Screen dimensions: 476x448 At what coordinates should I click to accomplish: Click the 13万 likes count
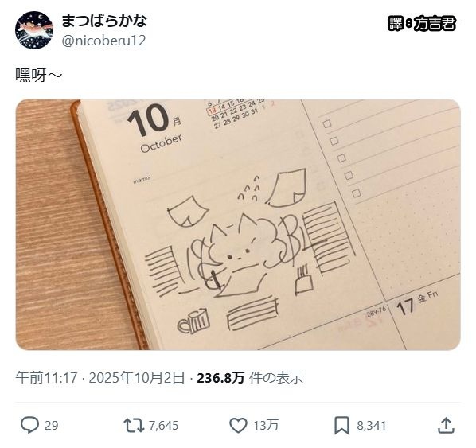[266, 426]
